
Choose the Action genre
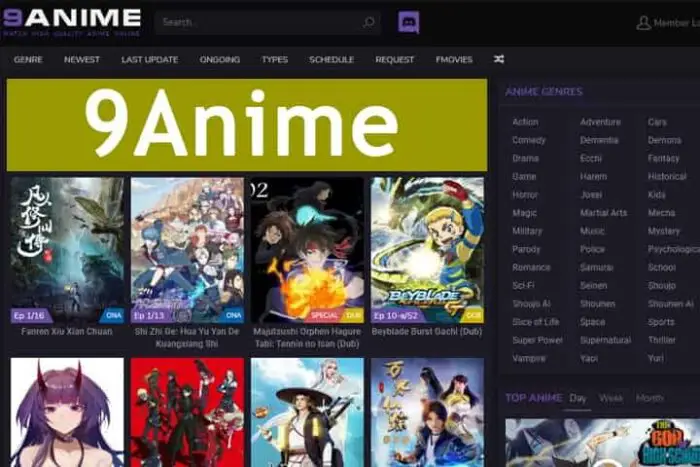[x=525, y=122]
